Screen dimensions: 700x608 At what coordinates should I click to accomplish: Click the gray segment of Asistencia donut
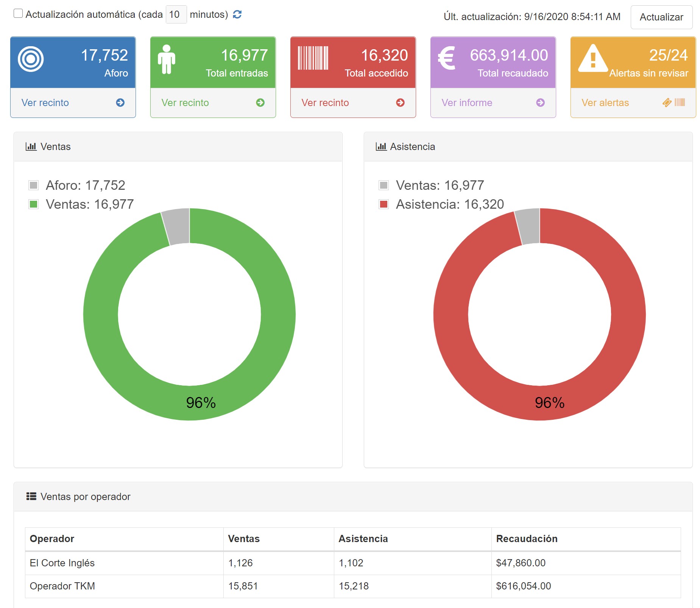(528, 227)
